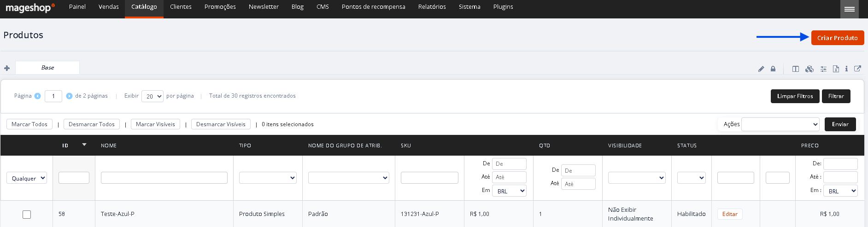Focus the Preço Até input
The width and height of the screenshot is (868, 227).
(x=840, y=177)
